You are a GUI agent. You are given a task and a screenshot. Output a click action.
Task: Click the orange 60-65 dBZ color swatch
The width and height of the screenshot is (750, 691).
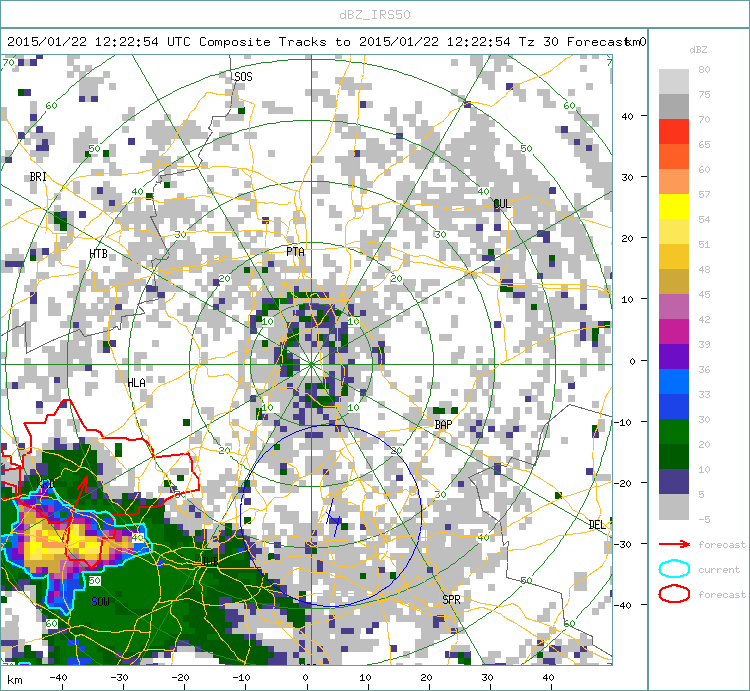point(674,156)
